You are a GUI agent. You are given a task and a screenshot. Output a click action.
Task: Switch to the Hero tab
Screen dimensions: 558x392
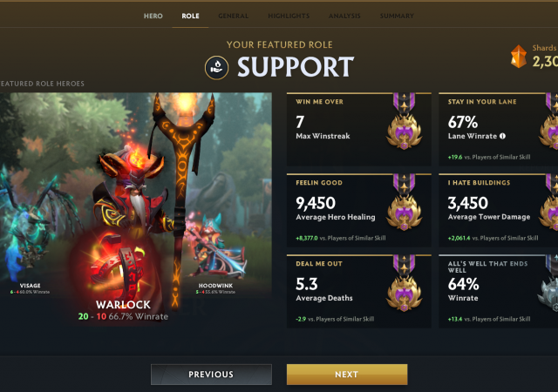[153, 16]
